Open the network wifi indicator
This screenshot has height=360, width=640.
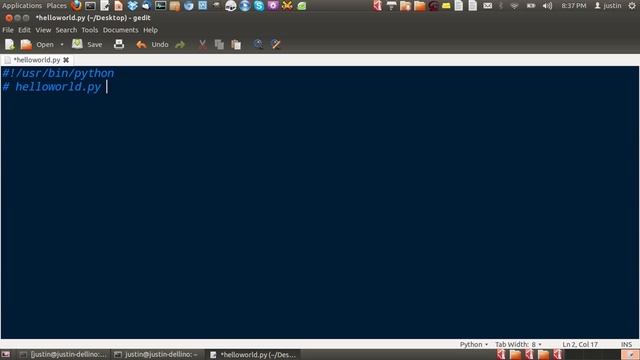[514, 6]
